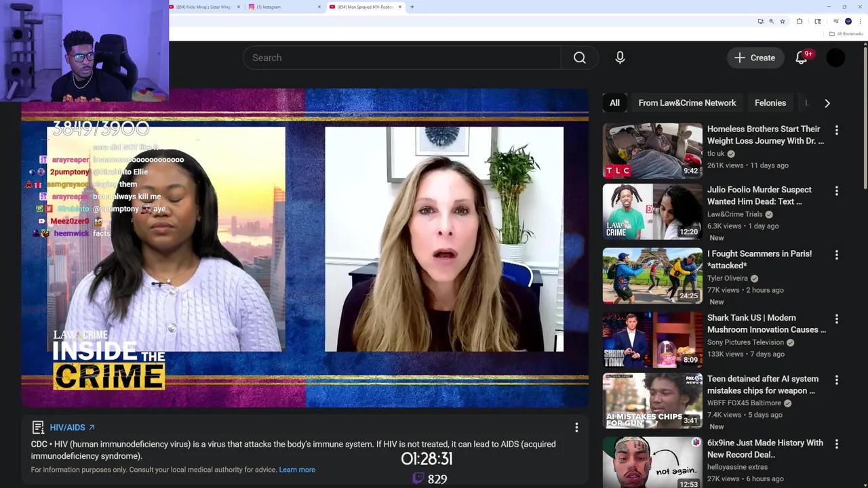
Task: Click 'I Fought Scammers in Paris' title
Action: (x=759, y=260)
